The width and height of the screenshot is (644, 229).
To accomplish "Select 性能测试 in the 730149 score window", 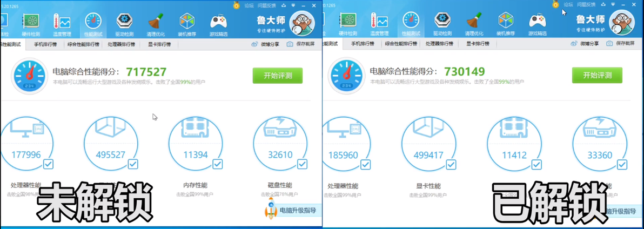I will click(411, 25).
